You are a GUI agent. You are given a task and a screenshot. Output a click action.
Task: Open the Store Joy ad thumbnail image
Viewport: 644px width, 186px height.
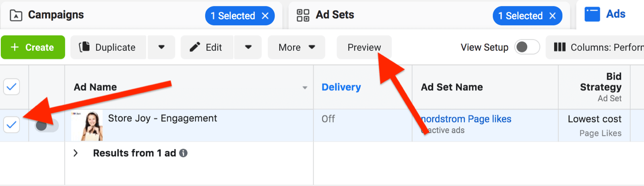[x=87, y=125]
